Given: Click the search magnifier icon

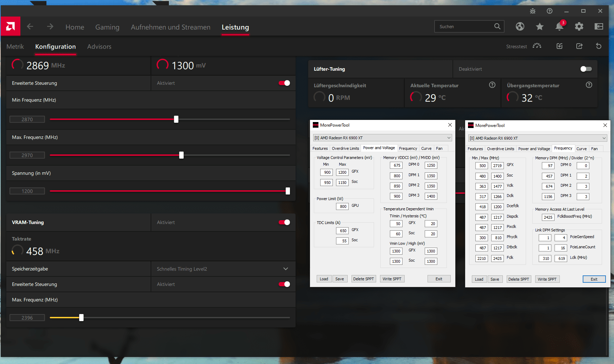Looking at the screenshot, I should coord(497,26).
